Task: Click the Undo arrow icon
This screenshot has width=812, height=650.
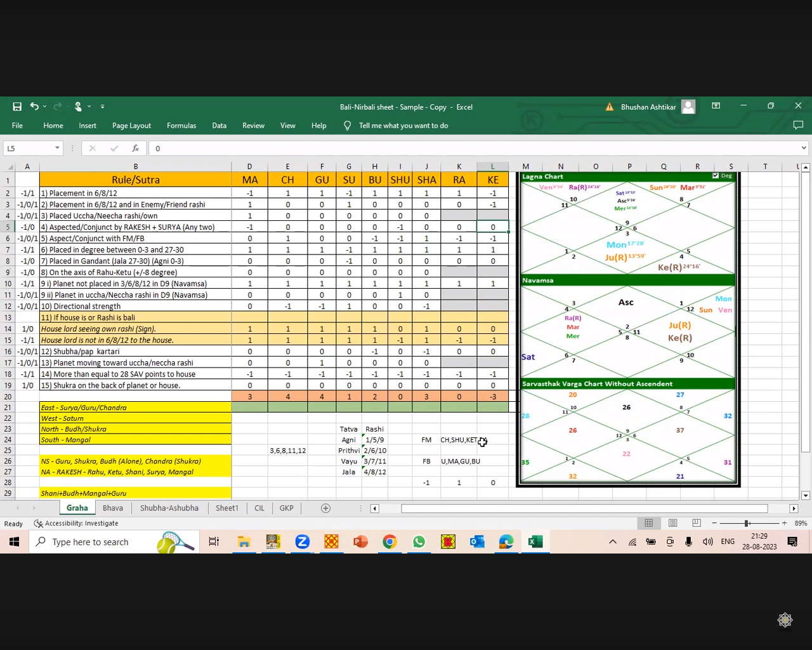Action: pyautogui.click(x=34, y=107)
